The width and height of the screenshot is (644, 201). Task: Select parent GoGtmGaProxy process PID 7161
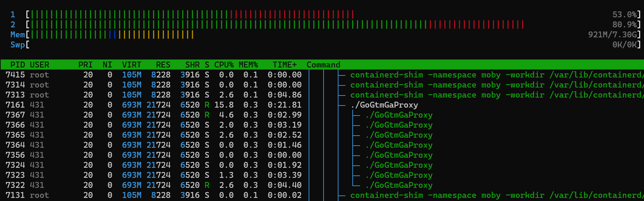(x=322, y=105)
